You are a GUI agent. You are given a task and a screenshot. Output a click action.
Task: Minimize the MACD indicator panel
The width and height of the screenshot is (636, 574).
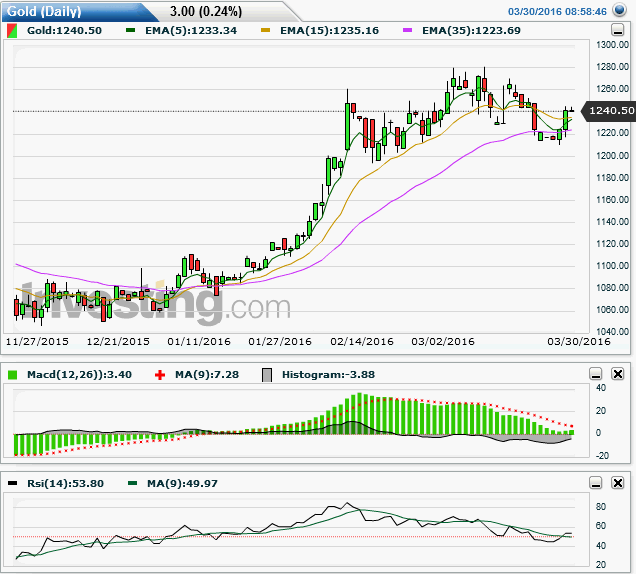click(x=595, y=374)
